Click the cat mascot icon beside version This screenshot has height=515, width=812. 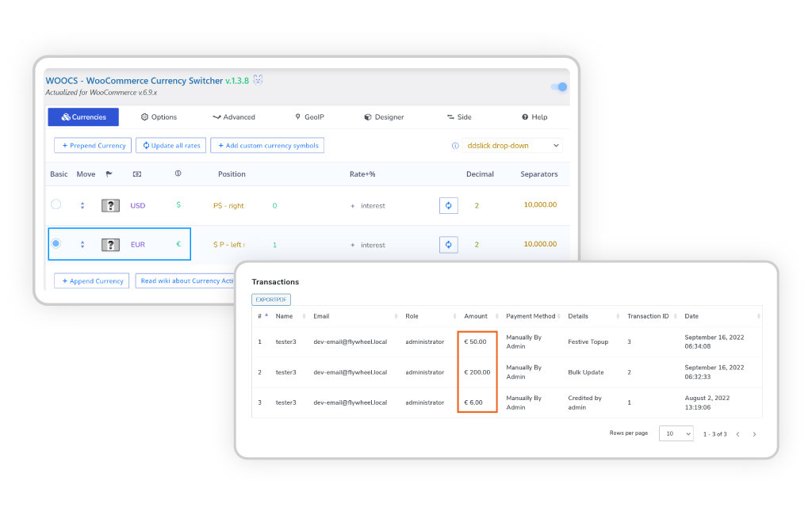pyautogui.click(x=258, y=80)
